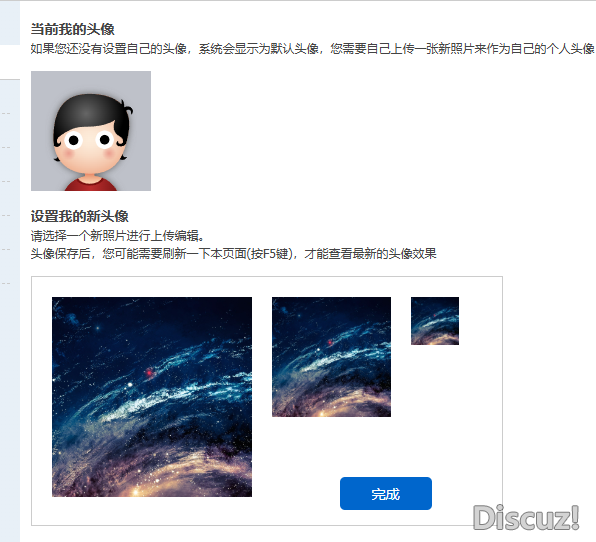The width and height of the screenshot is (596, 542).
Task: Select the smallest avatar preview thumbnail
Action: point(435,321)
